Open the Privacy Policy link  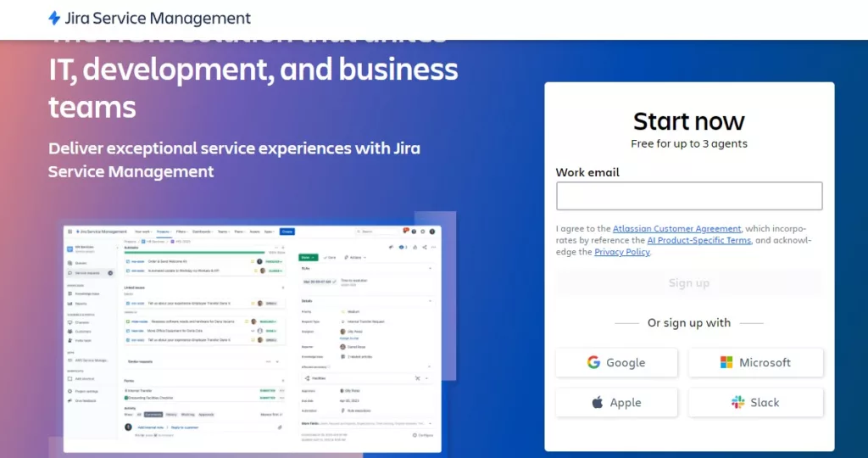621,251
